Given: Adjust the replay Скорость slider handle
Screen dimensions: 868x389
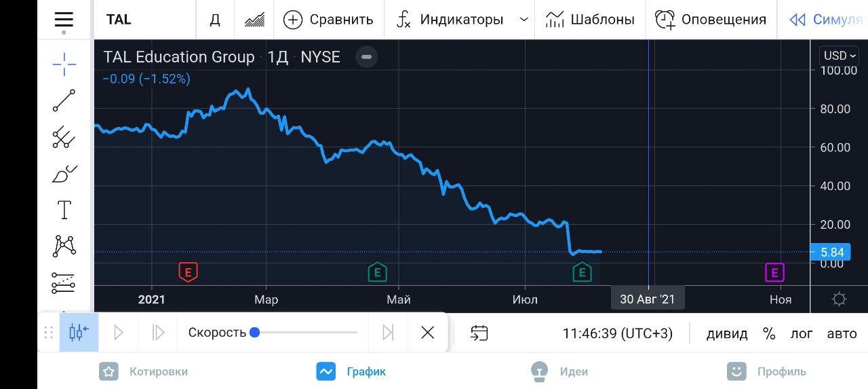Looking at the screenshot, I should 255,333.
